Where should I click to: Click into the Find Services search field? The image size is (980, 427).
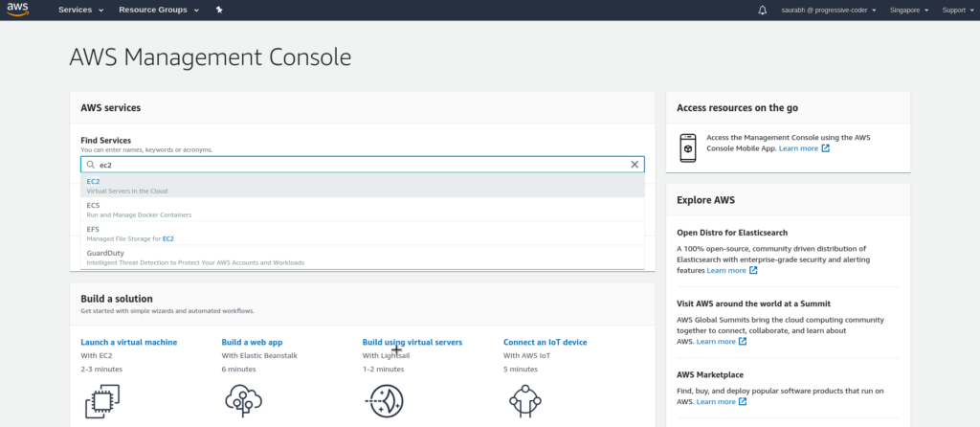tap(363, 165)
